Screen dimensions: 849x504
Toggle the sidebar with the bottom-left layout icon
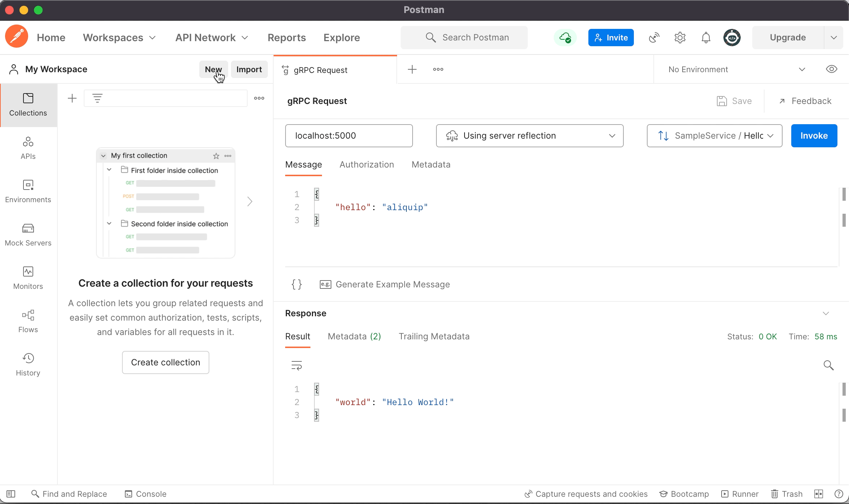coord(11,494)
